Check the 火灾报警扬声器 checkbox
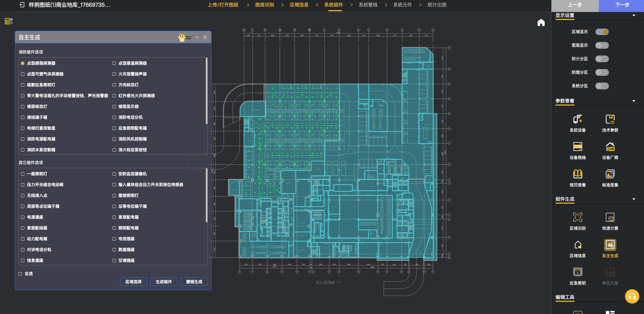 pyautogui.click(x=114, y=74)
